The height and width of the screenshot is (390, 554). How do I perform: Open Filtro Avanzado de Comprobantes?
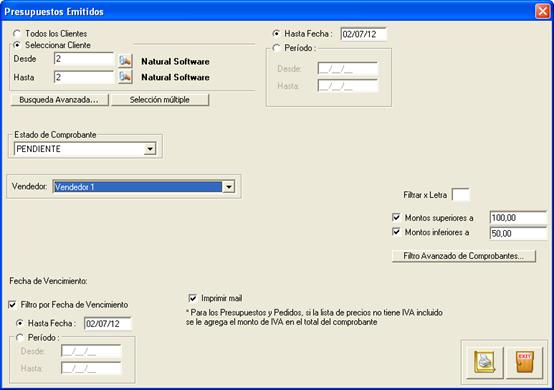point(464,256)
